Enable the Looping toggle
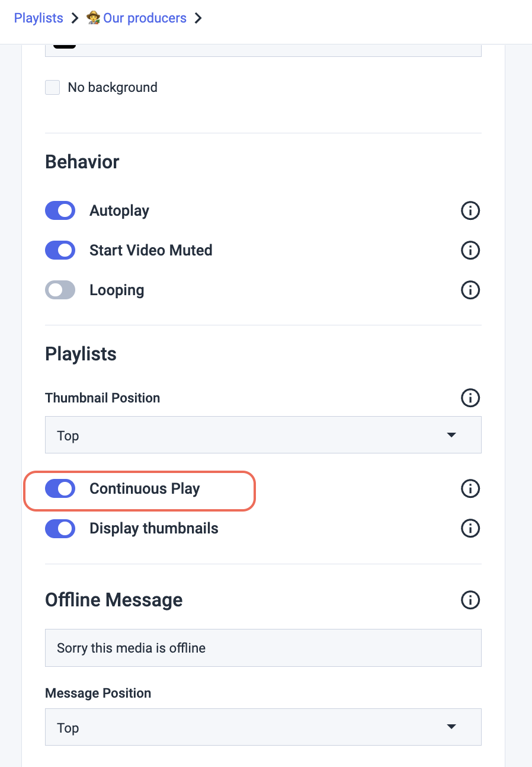Image resolution: width=532 pixels, height=767 pixels. 60,290
